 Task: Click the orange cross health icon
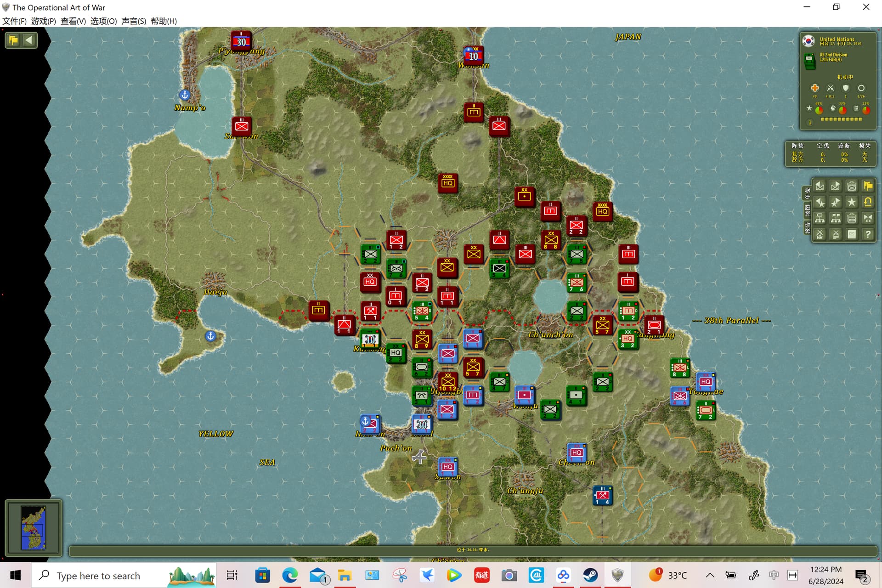814,88
